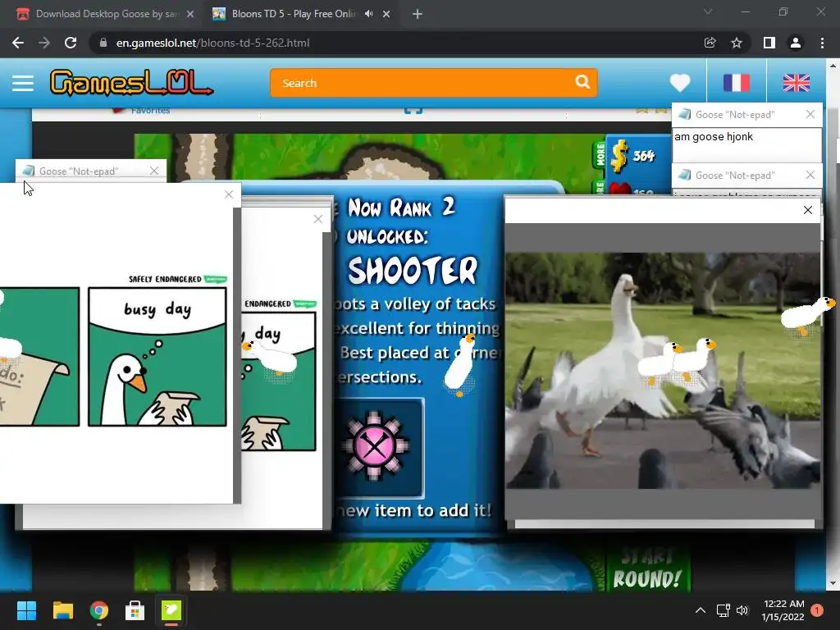Click 'am goose hjonk' note text
Screen dimensions: 840x630
point(714,137)
